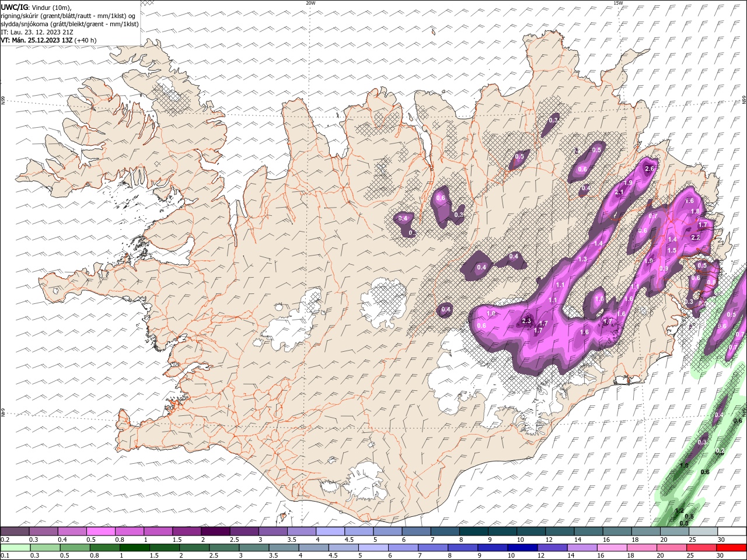Click the '2.2' value near east coast

(x=695, y=238)
